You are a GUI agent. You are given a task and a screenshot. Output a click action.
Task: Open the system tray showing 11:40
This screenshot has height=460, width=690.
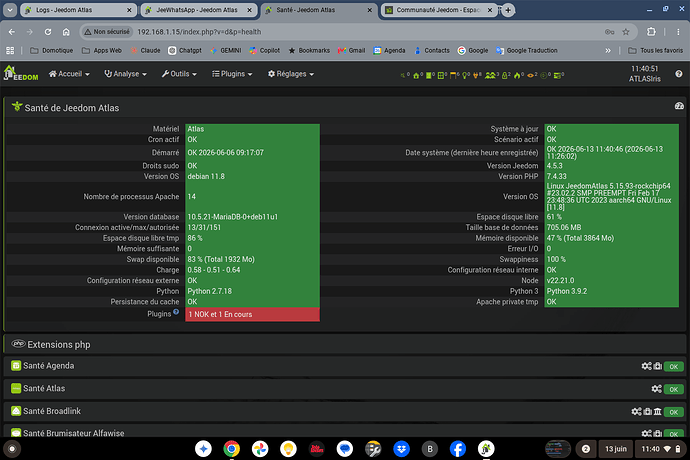click(x=661, y=449)
